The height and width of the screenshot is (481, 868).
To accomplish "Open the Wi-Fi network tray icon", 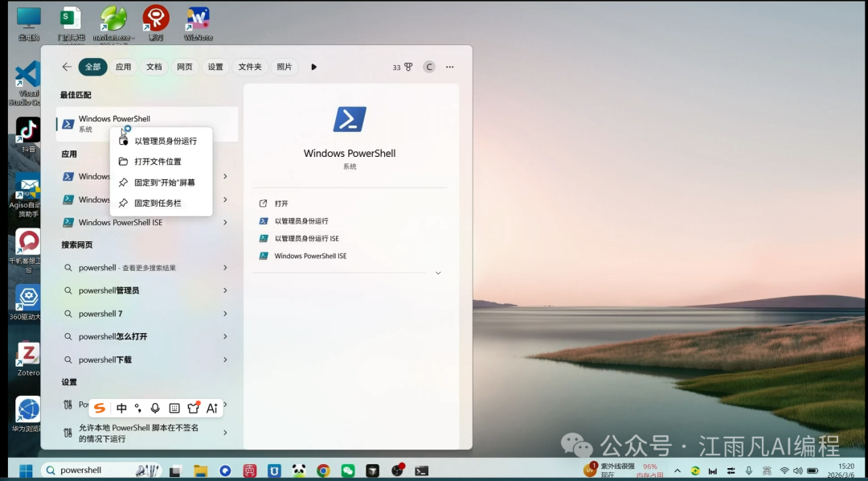I will coord(784,471).
